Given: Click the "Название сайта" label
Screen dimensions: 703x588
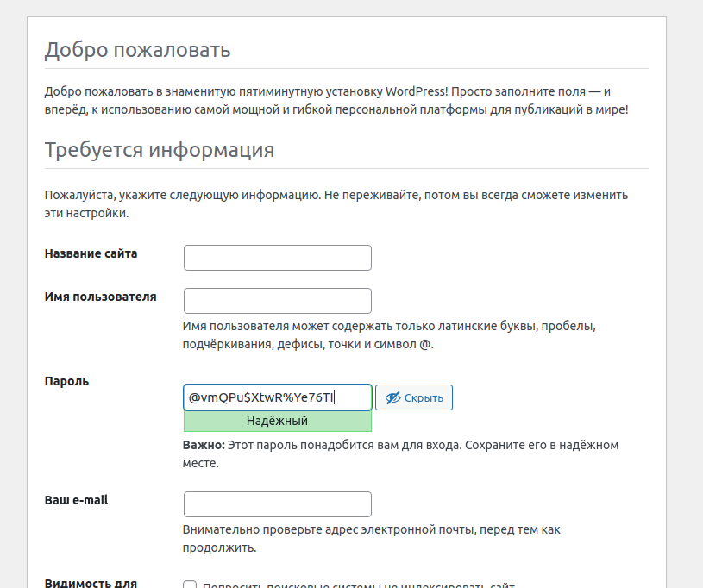Looking at the screenshot, I should (91, 253).
